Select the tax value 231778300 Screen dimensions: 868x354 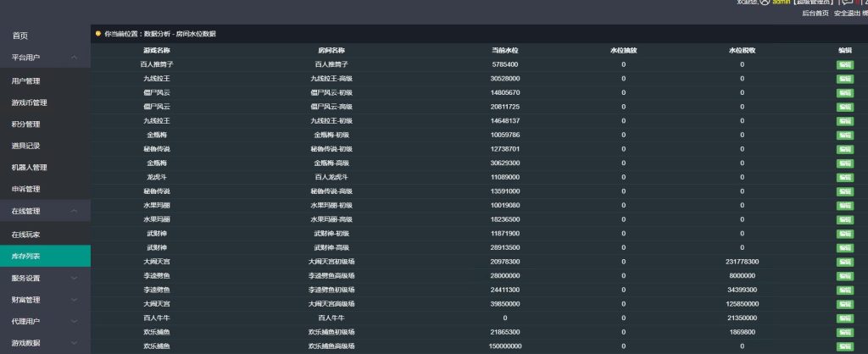tap(743, 263)
